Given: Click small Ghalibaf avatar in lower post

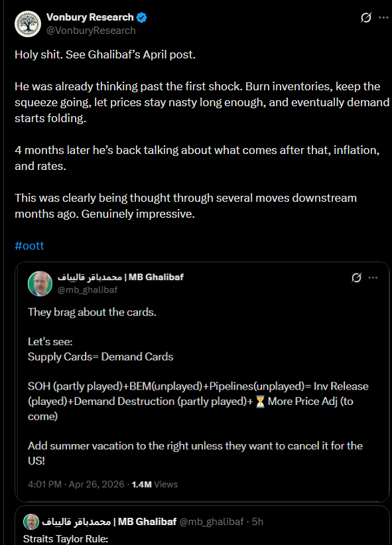Looking at the screenshot, I should click(x=31, y=521).
